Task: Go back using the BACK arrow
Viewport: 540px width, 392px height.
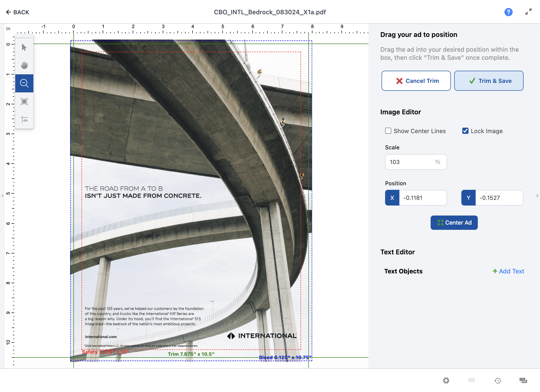Action: tap(17, 12)
